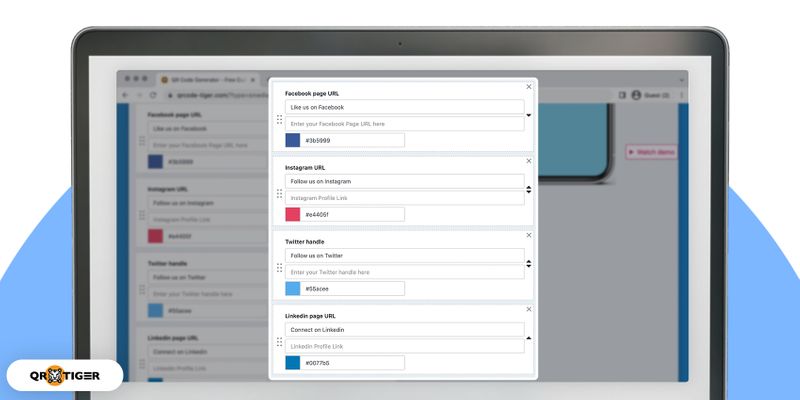This screenshot has width=800, height=400.
Task: Grab the Facebook block drag handle
Action: coord(279,119)
